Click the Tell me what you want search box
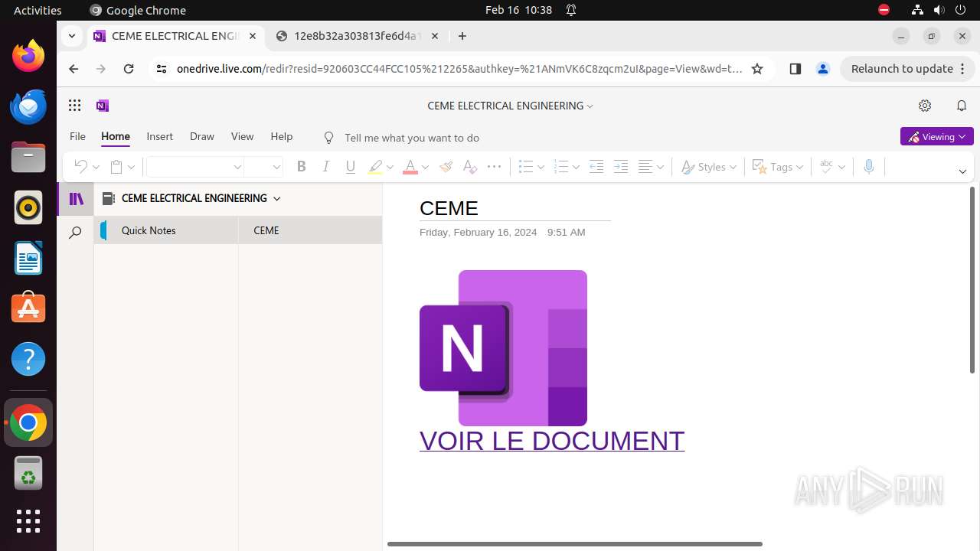This screenshot has height=551, width=980. 412,138
